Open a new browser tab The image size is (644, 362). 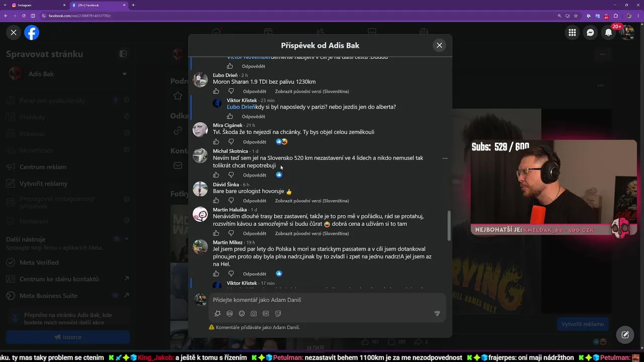pyautogui.click(x=133, y=5)
